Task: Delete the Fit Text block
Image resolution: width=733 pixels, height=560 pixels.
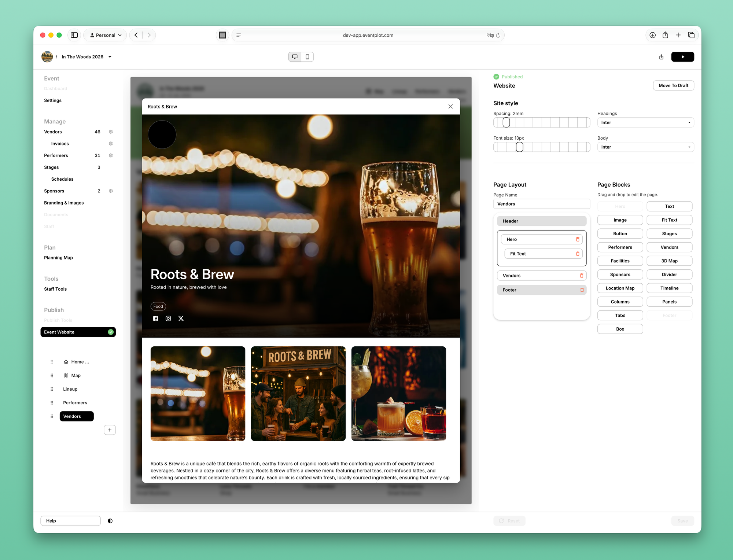Action: [578, 254]
